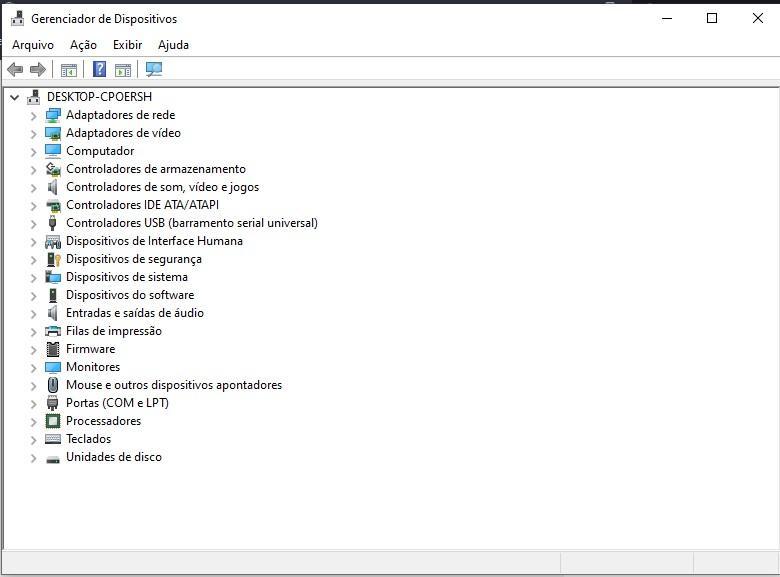Click the Unidades de disco drive icon
780x577 pixels.
coord(53,459)
